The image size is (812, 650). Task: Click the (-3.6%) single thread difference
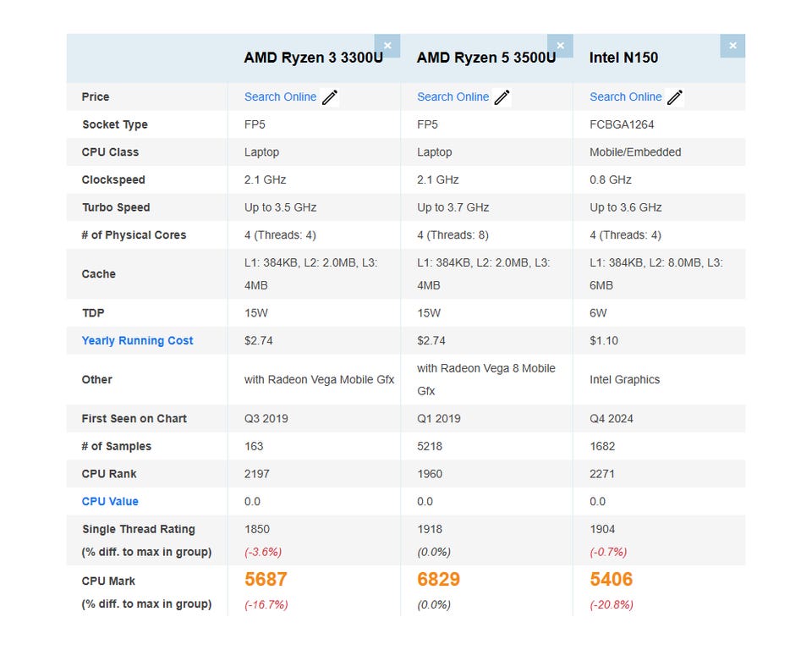point(263,552)
